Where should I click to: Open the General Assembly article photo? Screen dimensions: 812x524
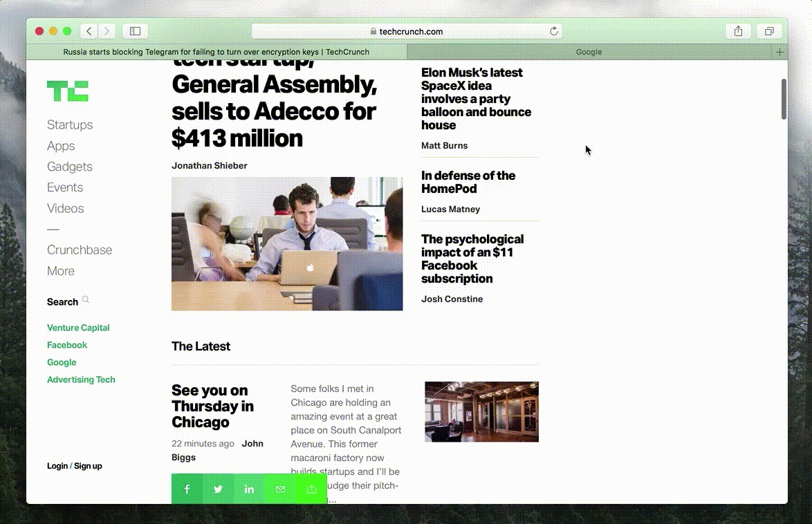[287, 244]
